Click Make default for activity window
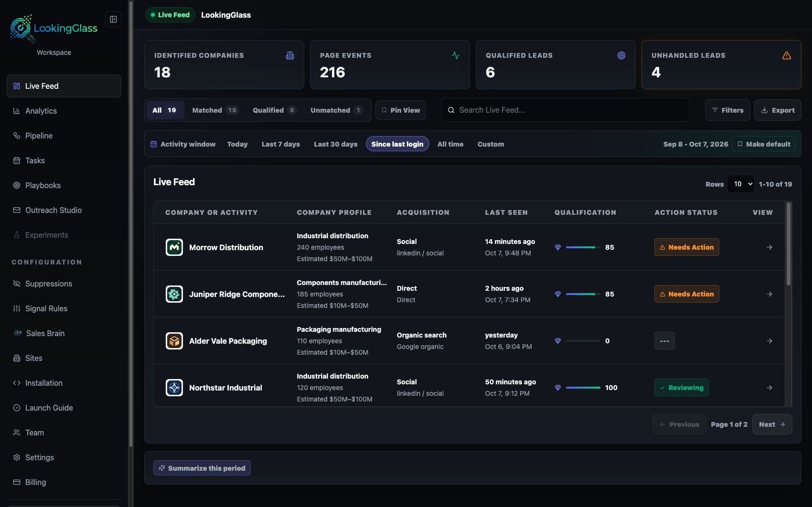Viewport: 812px width, 507px height. tap(764, 144)
